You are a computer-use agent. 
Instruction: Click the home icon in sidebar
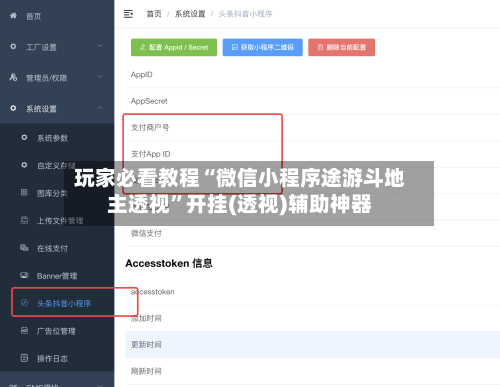pyautogui.click(x=13, y=16)
